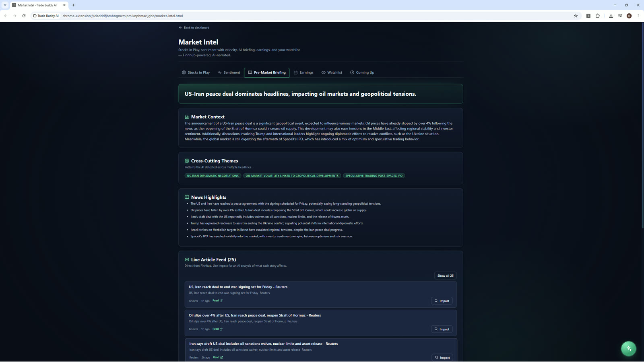
Task: Open a new browser tab
Action: [x=73, y=5]
